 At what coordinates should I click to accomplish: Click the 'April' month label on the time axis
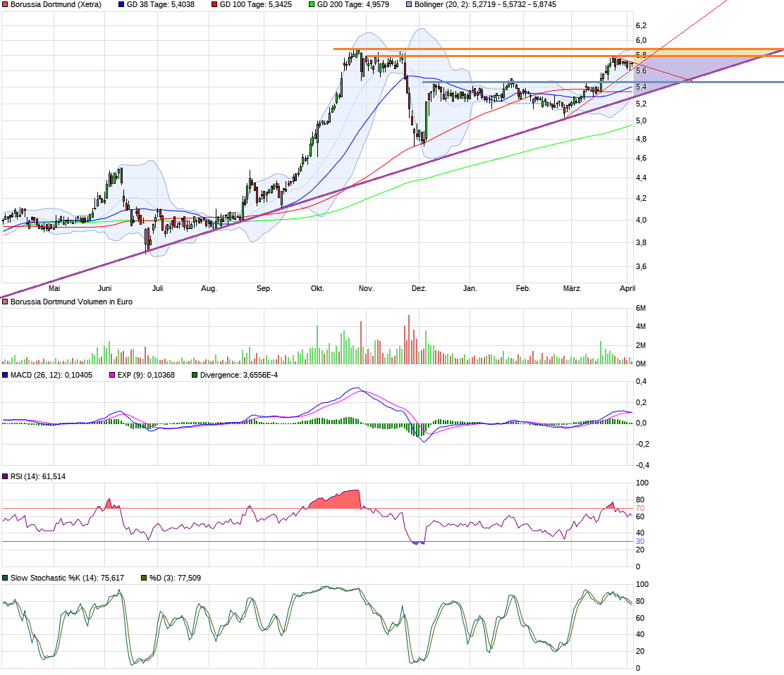[627, 288]
